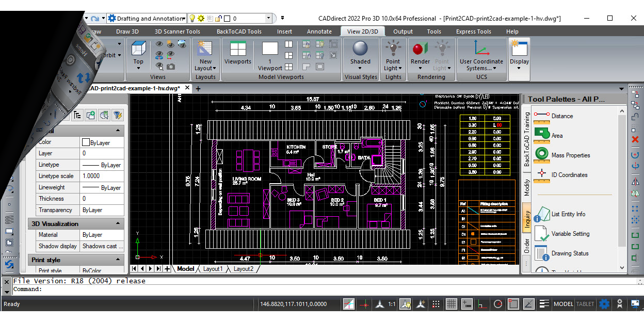Toggle the layer lightbulb on/off icon

point(192,18)
